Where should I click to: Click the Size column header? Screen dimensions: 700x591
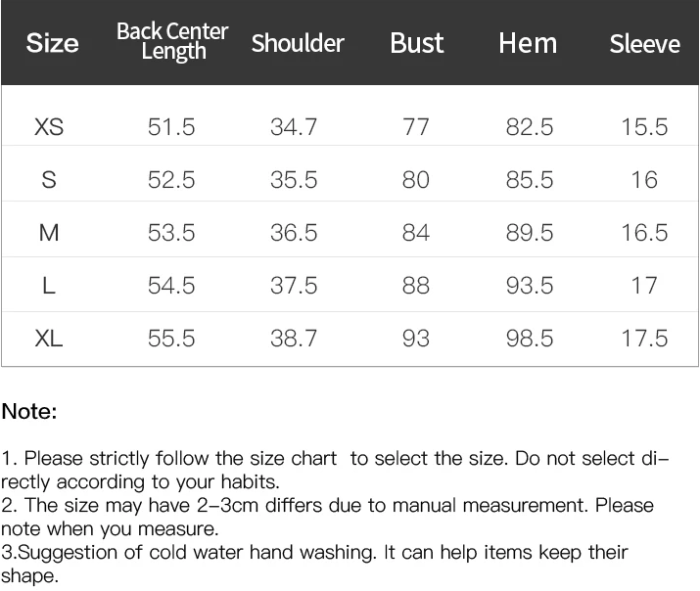pyautogui.click(x=52, y=43)
